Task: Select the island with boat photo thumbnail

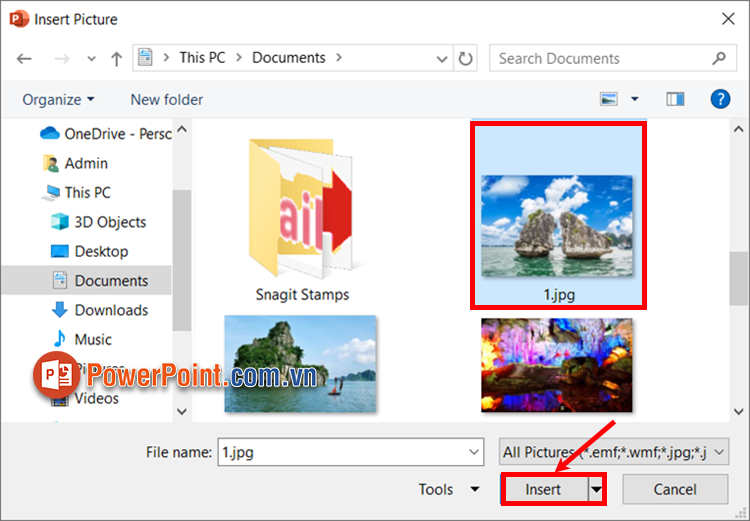Action: (300, 364)
